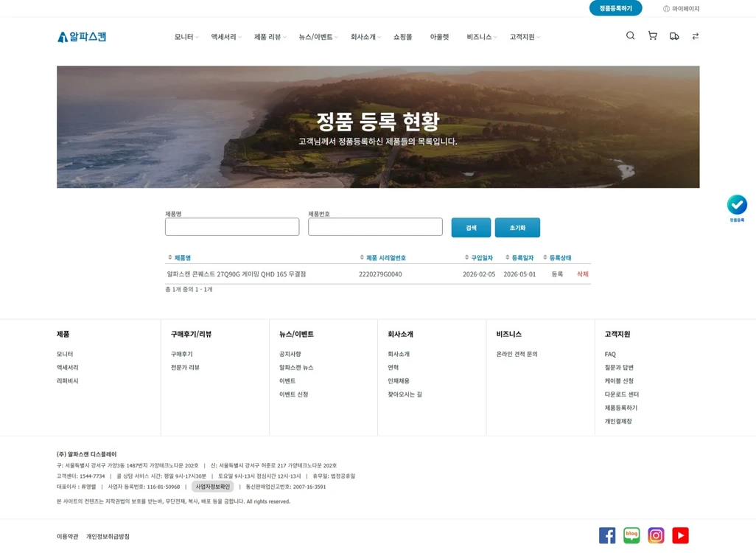Open footer link 제품등록하기

pyautogui.click(x=621, y=408)
